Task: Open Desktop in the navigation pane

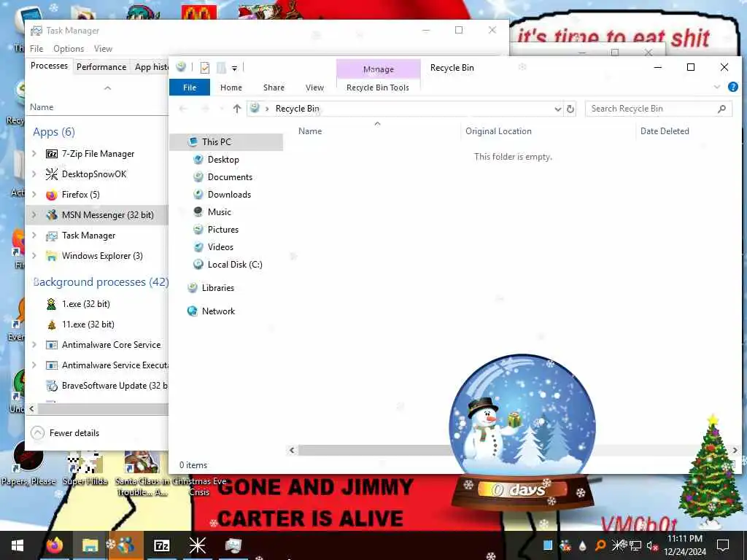Action: point(223,160)
